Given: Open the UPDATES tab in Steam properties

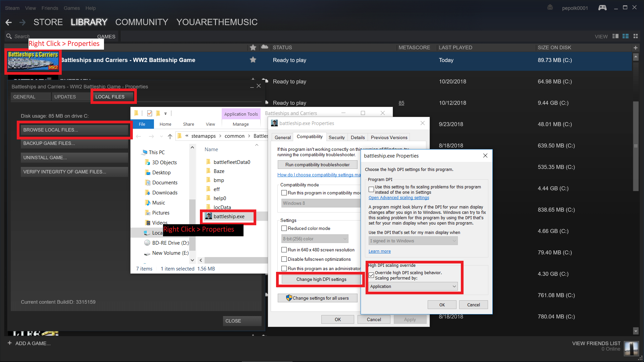Looking at the screenshot, I should coord(65,97).
